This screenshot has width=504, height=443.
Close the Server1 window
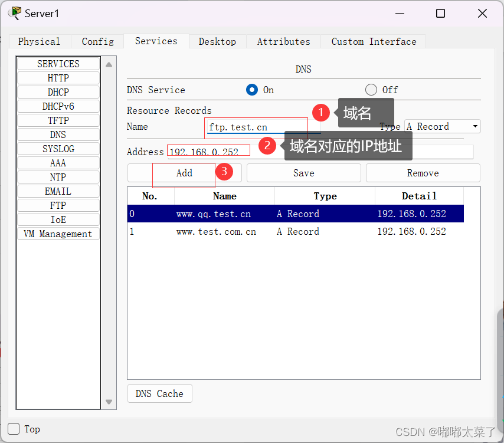point(482,14)
